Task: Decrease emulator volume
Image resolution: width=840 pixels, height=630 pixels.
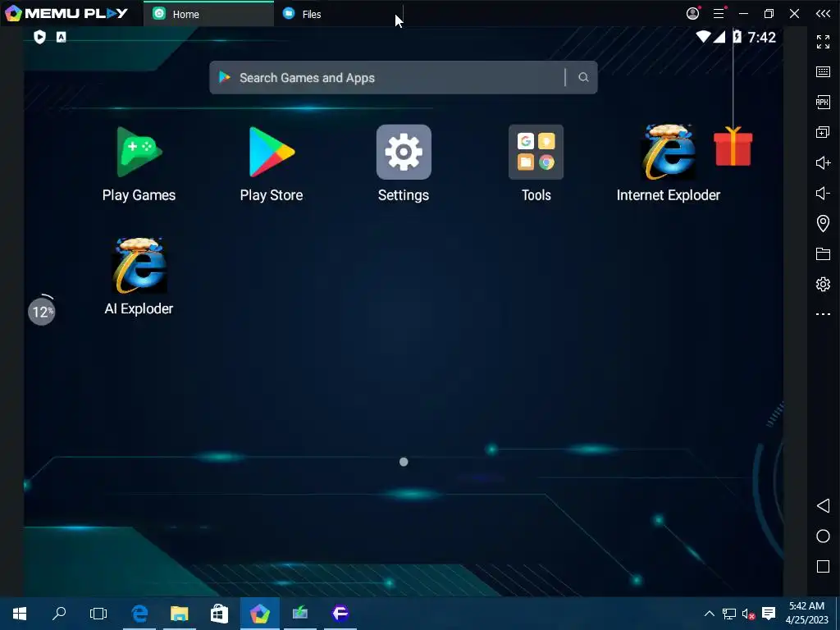Action: (823, 193)
